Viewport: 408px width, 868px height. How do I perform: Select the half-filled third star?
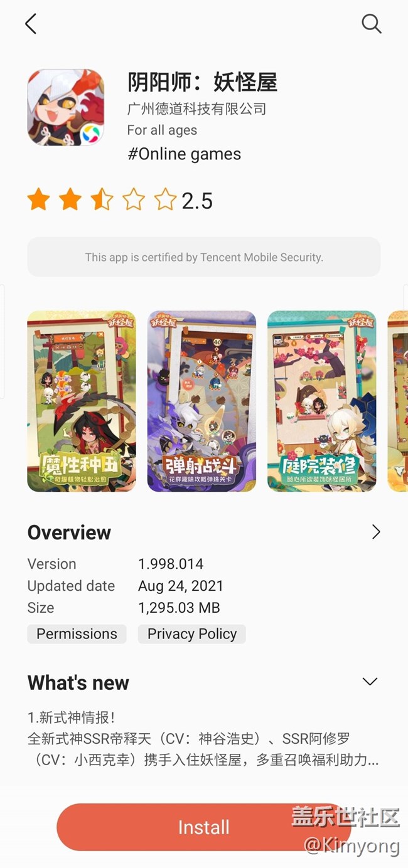coord(102,201)
